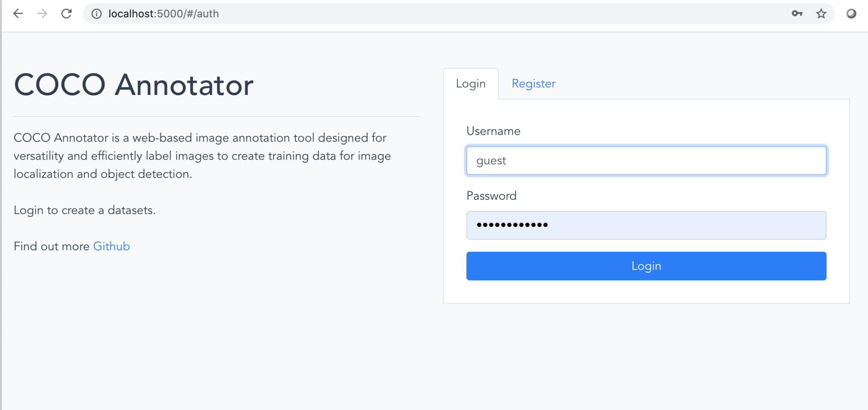
Task: Bookmark this page using the star icon
Action: [822, 14]
